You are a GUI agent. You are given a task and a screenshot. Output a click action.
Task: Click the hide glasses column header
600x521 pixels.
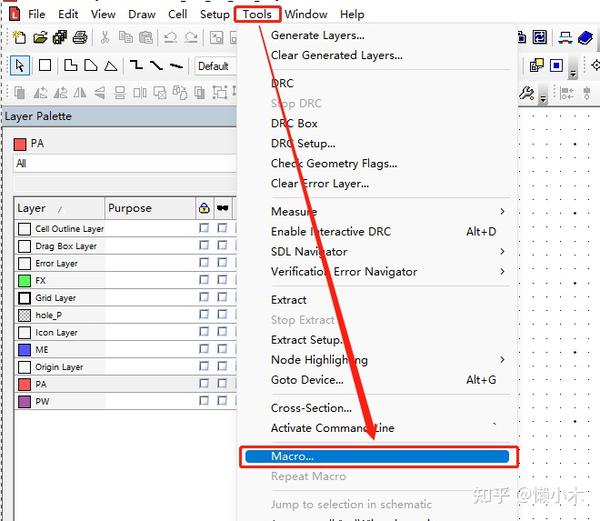pos(222,208)
